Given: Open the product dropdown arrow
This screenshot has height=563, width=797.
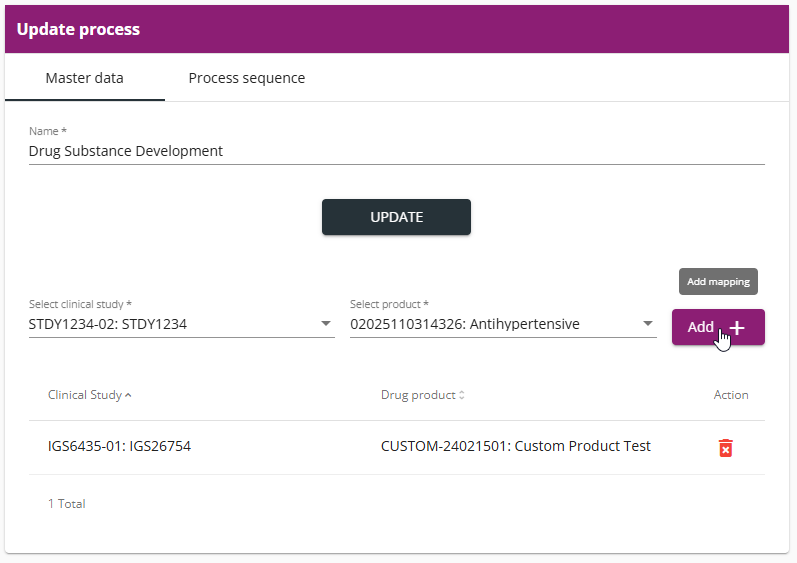Looking at the screenshot, I should pyautogui.click(x=648, y=324).
